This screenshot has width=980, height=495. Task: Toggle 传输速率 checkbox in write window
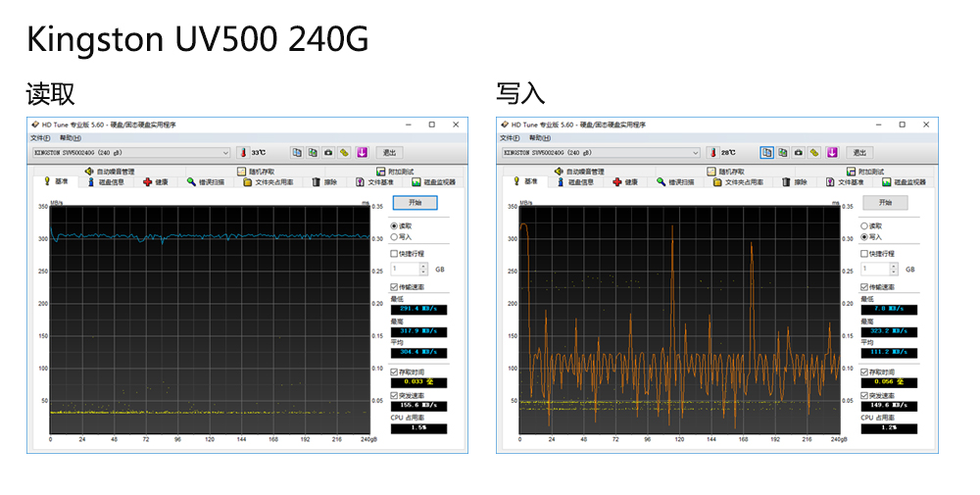[x=863, y=287]
